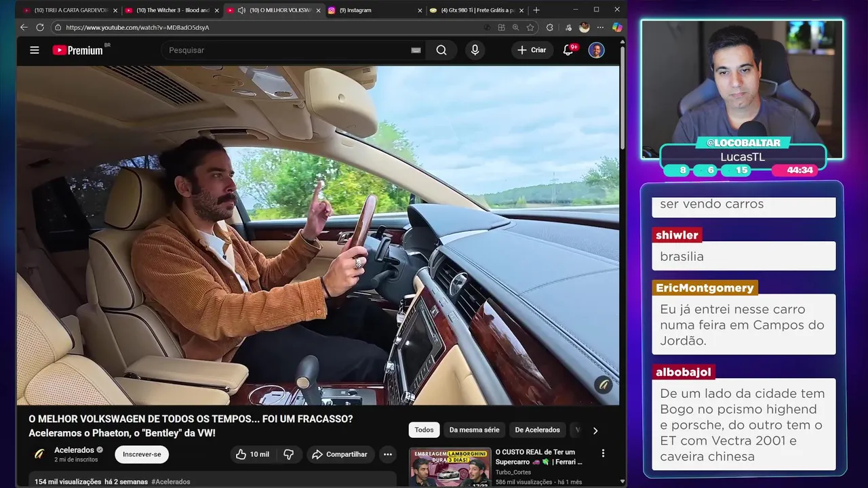
Task: Select the 'O MELHOR VOLKSWAGEN' tab
Action: coord(279,10)
